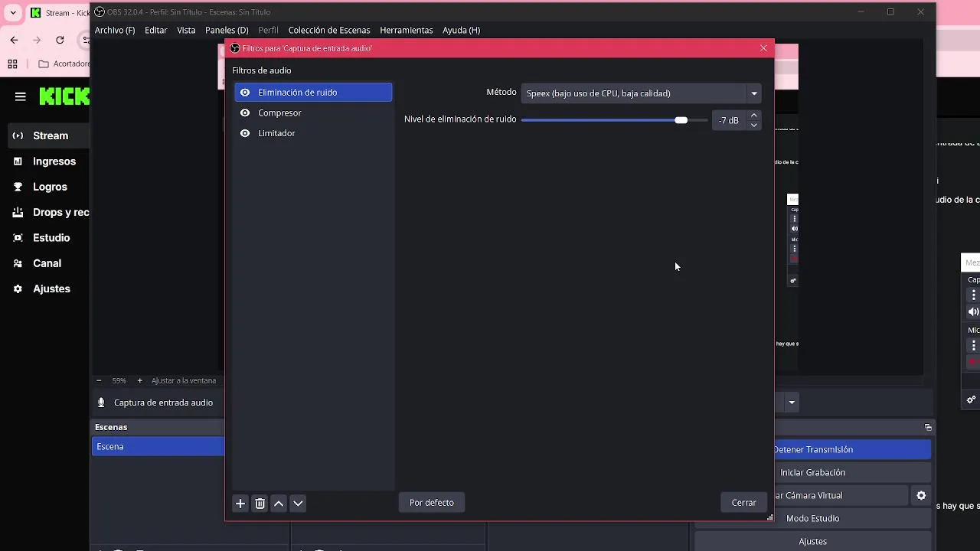Viewport: 980px width, 551px height.
Task: Click Cerrar to close filters dialog
Action: point(743,503)
